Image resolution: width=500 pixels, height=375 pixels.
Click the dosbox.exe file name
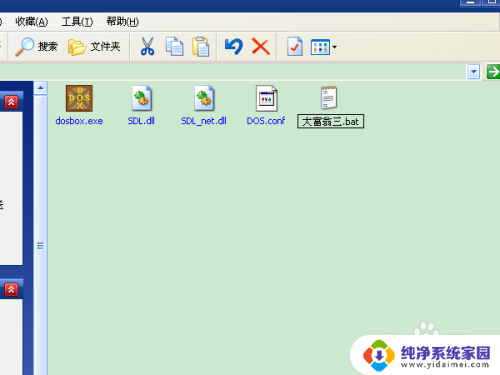point(79,121)
